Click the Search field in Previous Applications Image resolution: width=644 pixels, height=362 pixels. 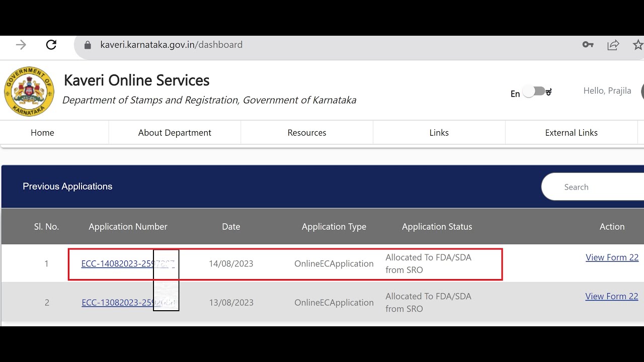[593, 187]
